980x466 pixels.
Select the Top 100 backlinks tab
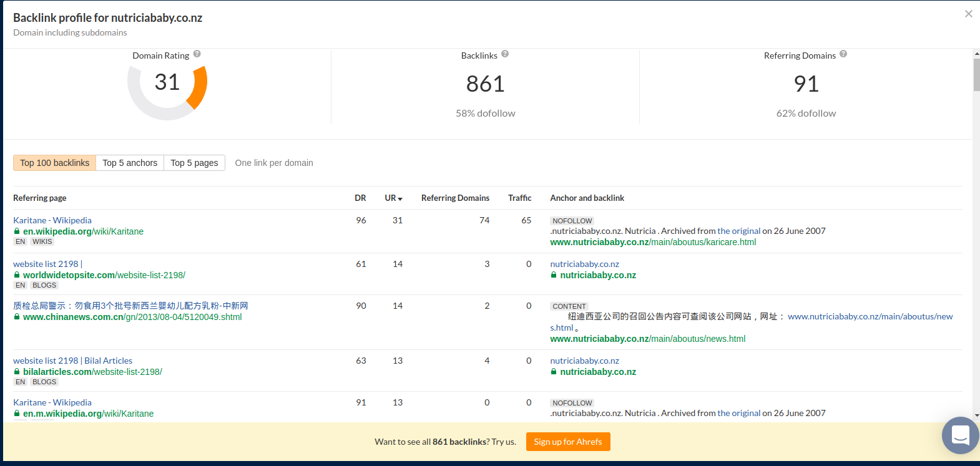pyautogui.click(x=54, y=163)
